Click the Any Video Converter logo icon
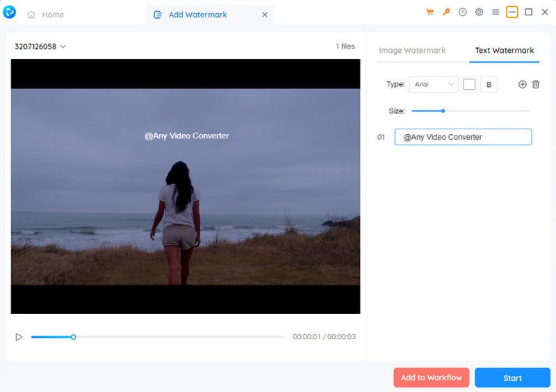The width and height of the screenshot is (556, 392). pos(9,12)
